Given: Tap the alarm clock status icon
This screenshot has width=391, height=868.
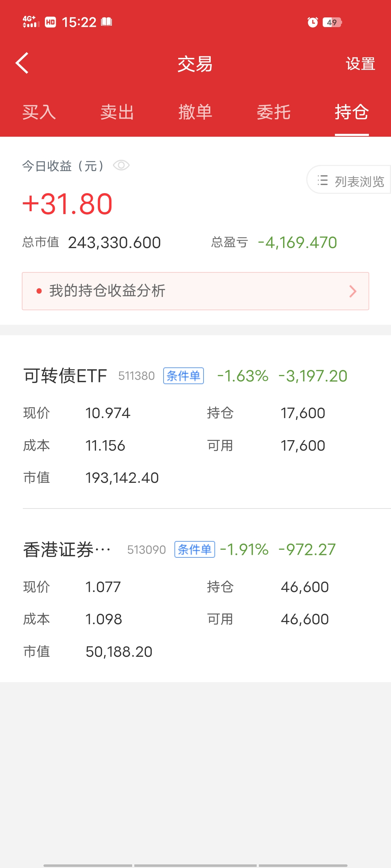Looking at the screenshot, I should click(x=312, y=22).
